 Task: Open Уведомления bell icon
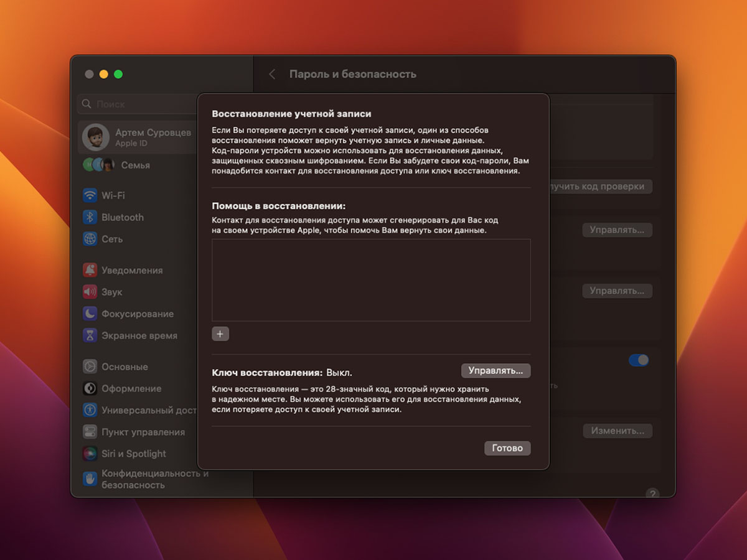click(x=90, y=270)
